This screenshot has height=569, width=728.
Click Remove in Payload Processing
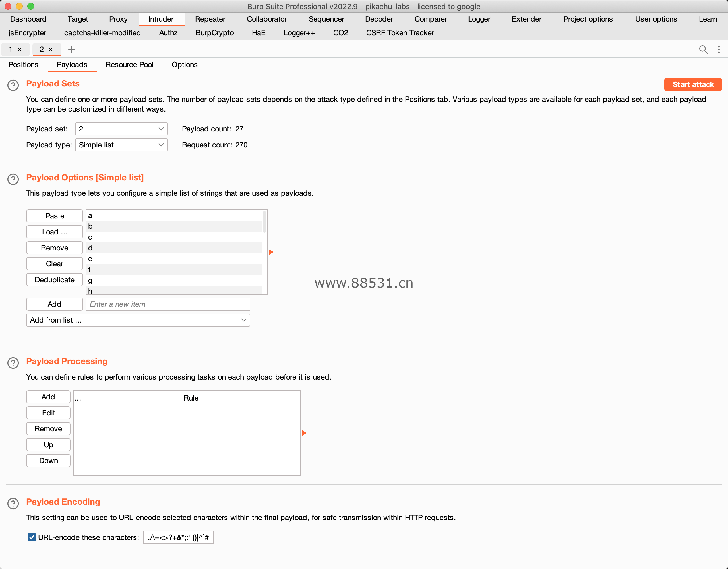pyautogui.click(x=48, y=428)
